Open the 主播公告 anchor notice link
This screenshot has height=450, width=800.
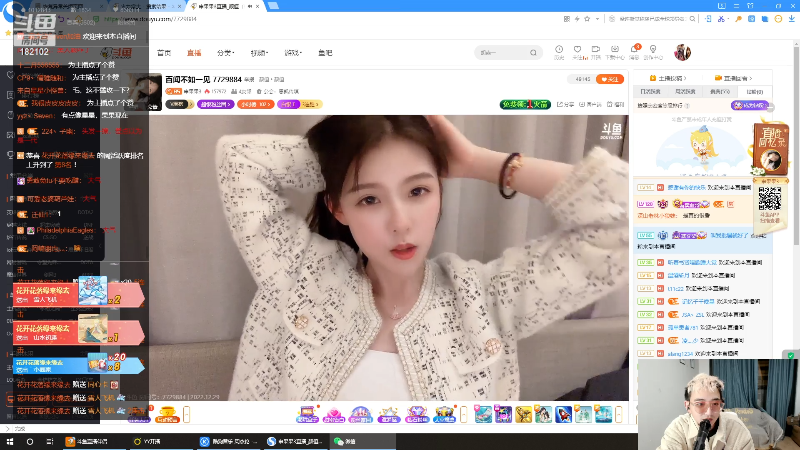[x=668, y=78]
